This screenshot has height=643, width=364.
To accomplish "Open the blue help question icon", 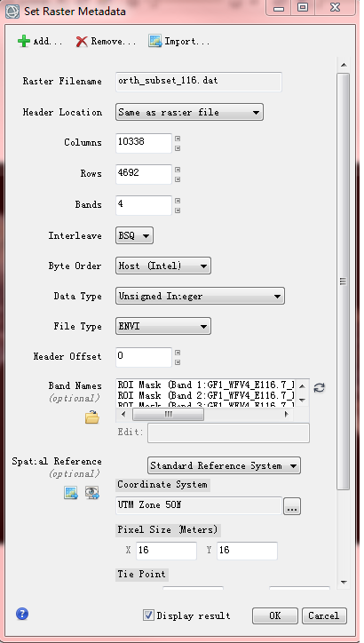I will [x=22, y=614].
